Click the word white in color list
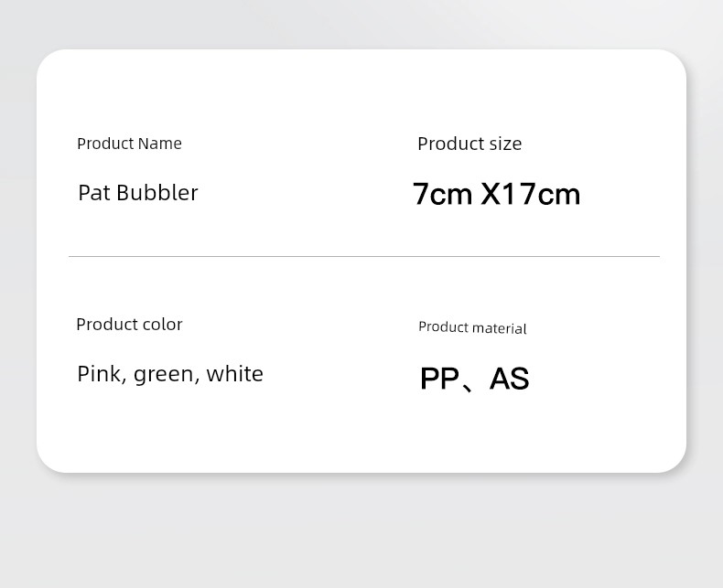The height and width of the screenshot is (588, 723). click(x=234, y=374)
